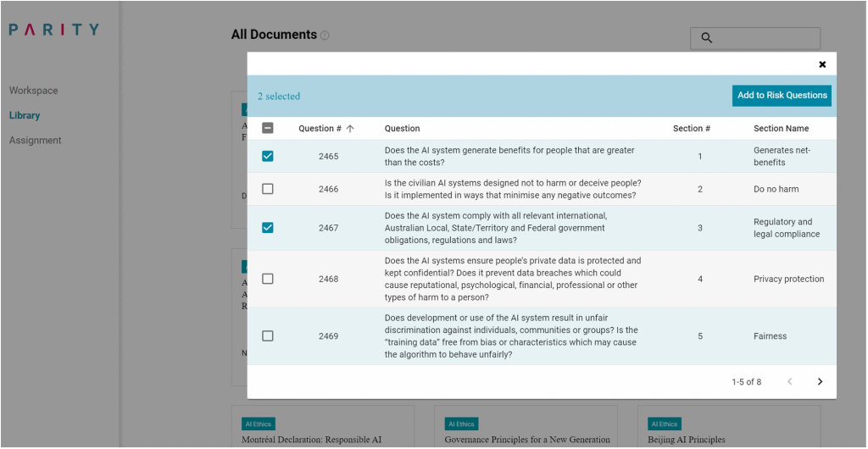Open Workspace in the sidebar
Image resolution: width=868 pixels, height=449 pixels.
34,91
